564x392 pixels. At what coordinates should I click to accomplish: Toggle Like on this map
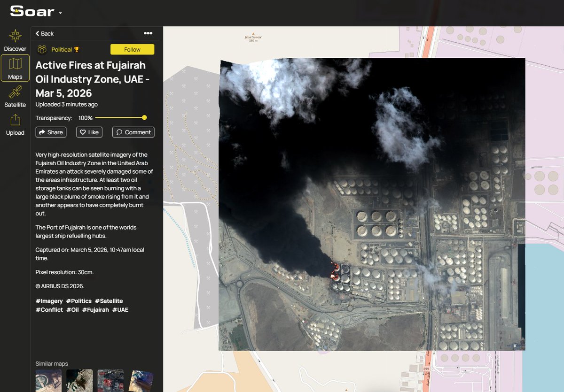89,132
